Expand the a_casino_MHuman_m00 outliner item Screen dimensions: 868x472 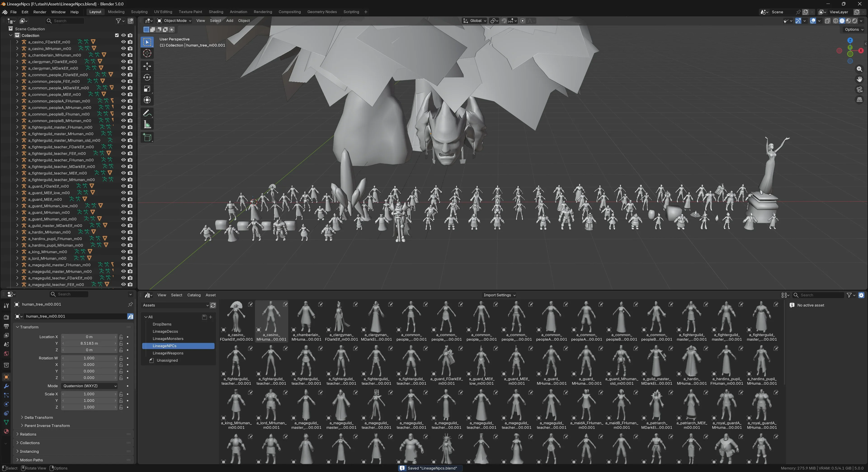point(17,49)
